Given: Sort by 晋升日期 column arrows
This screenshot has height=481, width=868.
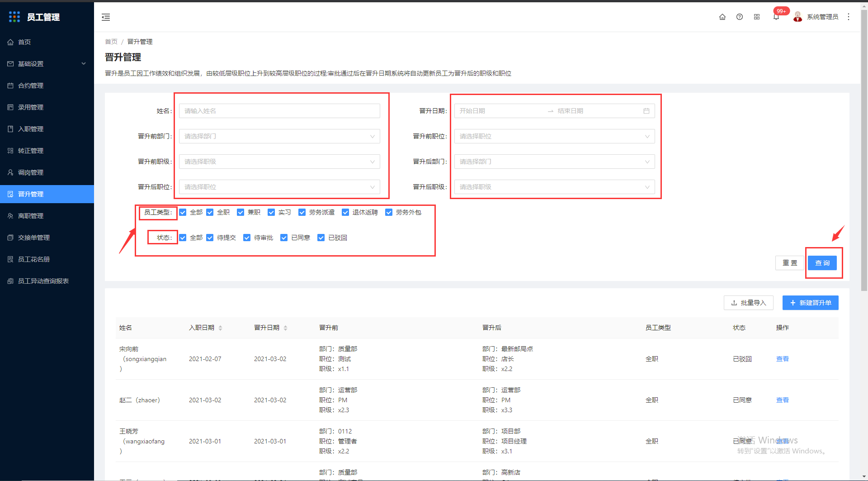Looking at the screenshot, I should [x=286, y=328].
